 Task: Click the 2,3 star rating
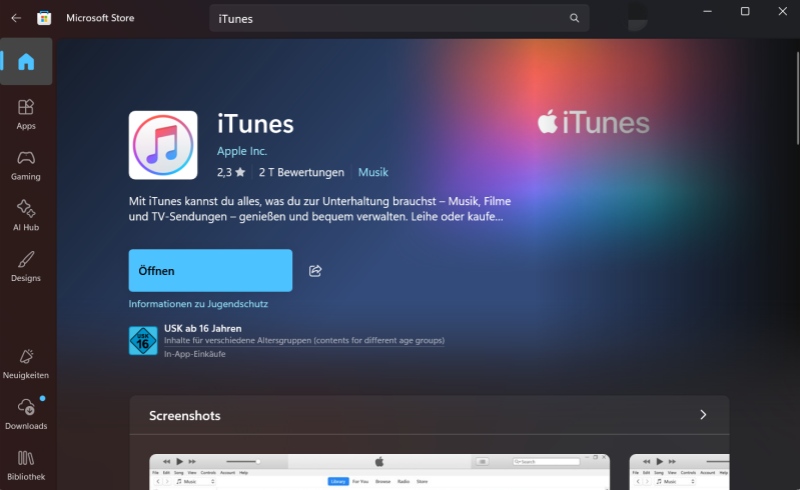coord(231,173)
